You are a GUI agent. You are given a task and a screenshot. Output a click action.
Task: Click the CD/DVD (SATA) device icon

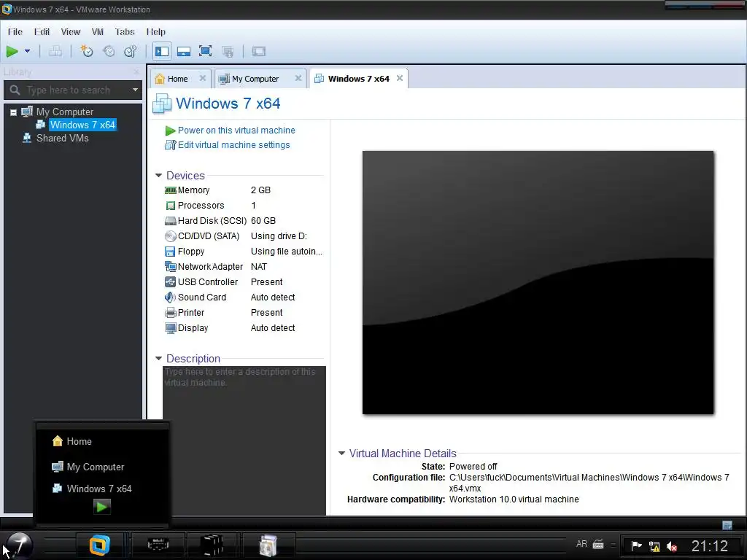coord(170,236)
